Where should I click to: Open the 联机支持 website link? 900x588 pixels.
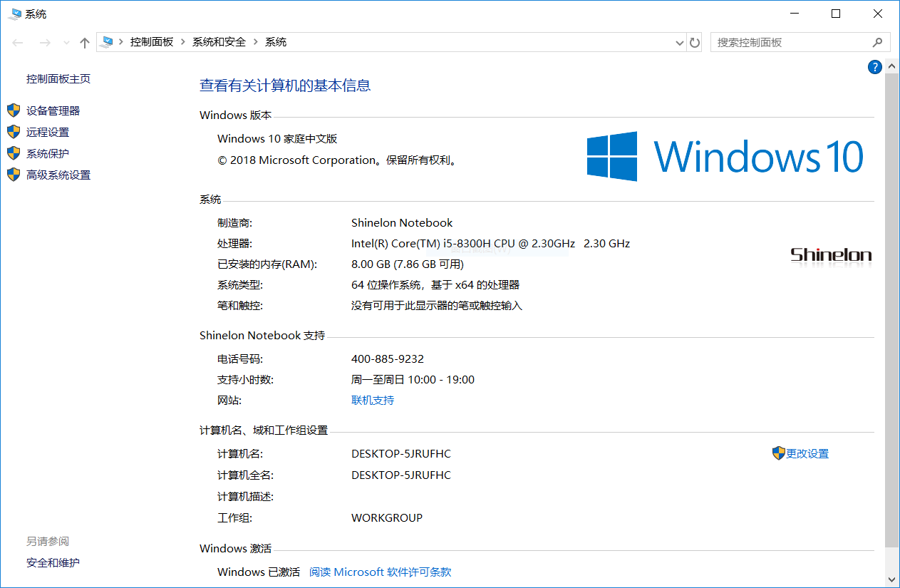[x=373, y=401]
